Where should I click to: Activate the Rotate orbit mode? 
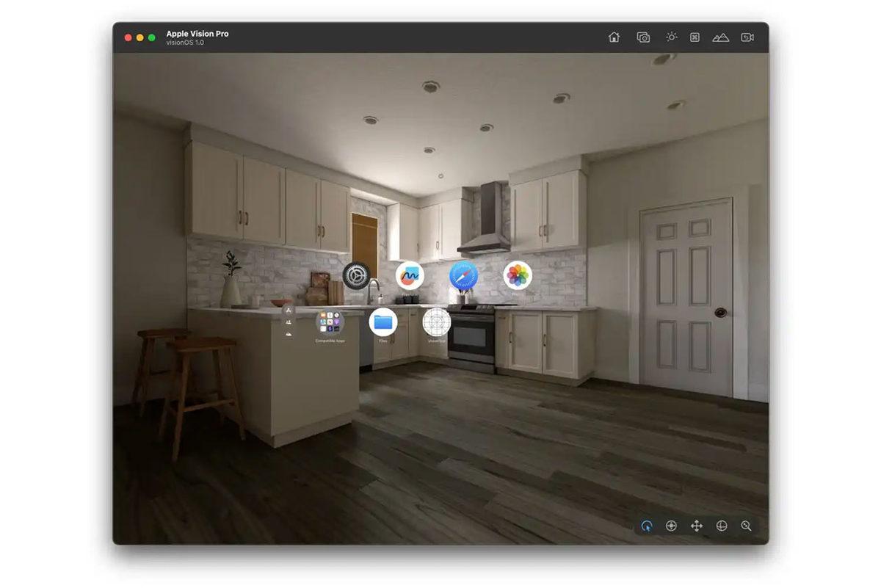click(722, 526)
